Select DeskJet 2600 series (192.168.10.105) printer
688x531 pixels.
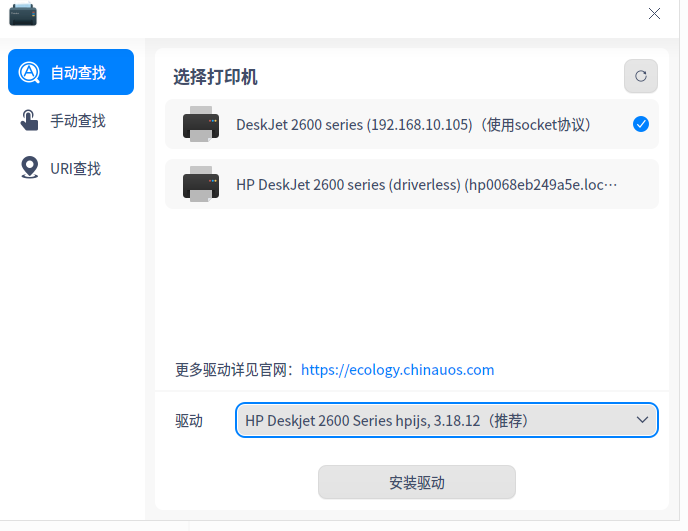coord(412,124)
